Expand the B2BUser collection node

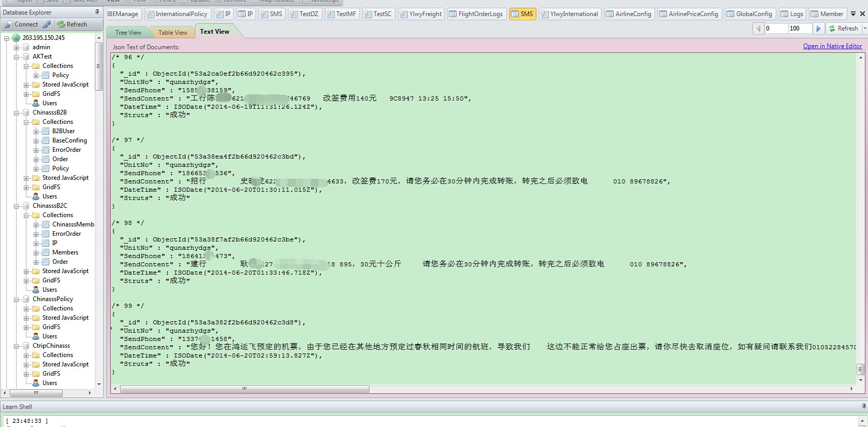click(36, 131)
